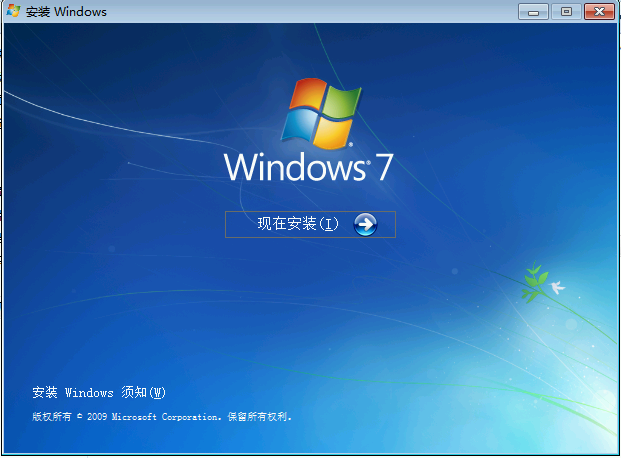621x458 pixels.
Task: Click the blue arrow icon beside 现在安装
Action: click(x=365, y=225)
